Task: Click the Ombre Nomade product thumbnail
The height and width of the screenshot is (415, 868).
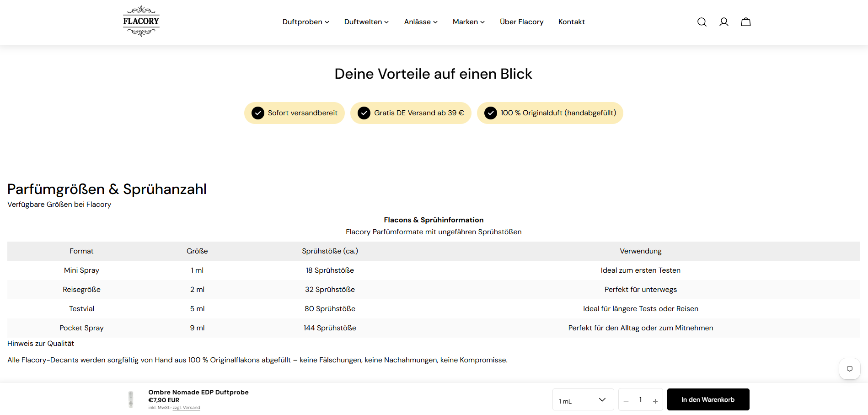Action: click(131, 399)
